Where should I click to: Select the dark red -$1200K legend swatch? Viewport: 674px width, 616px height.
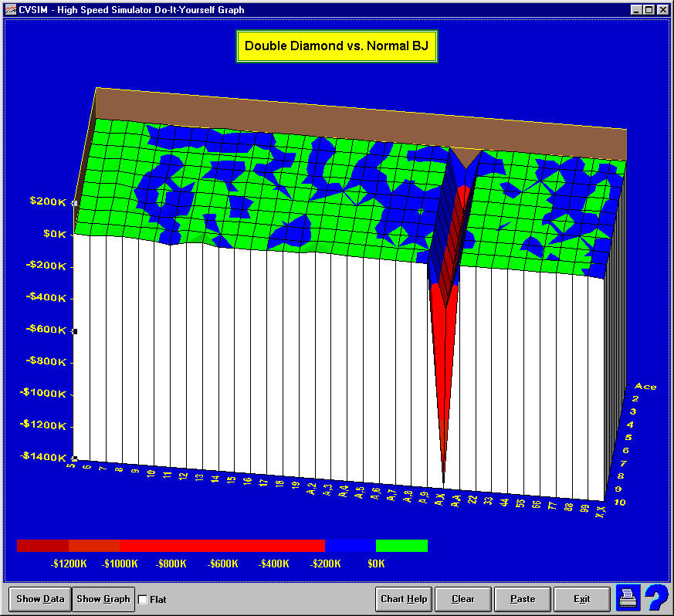point(42,546)
